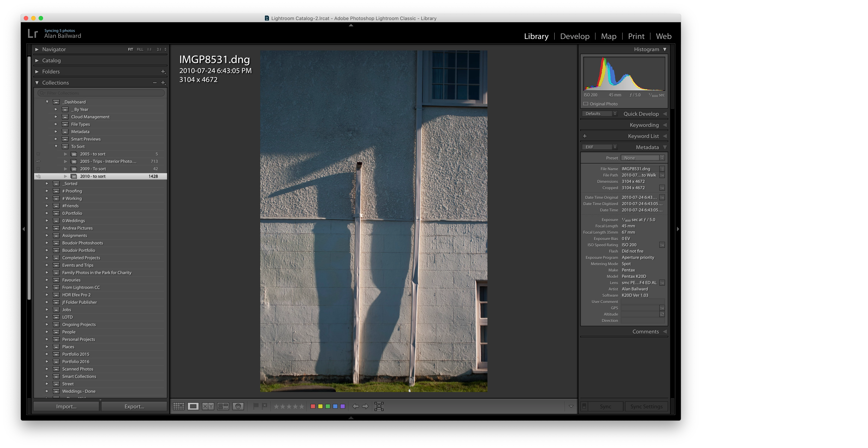The height and width of the screenshot is (448, 868).
Task: Expand the _Sorted collection set
Action: [47, 183]
